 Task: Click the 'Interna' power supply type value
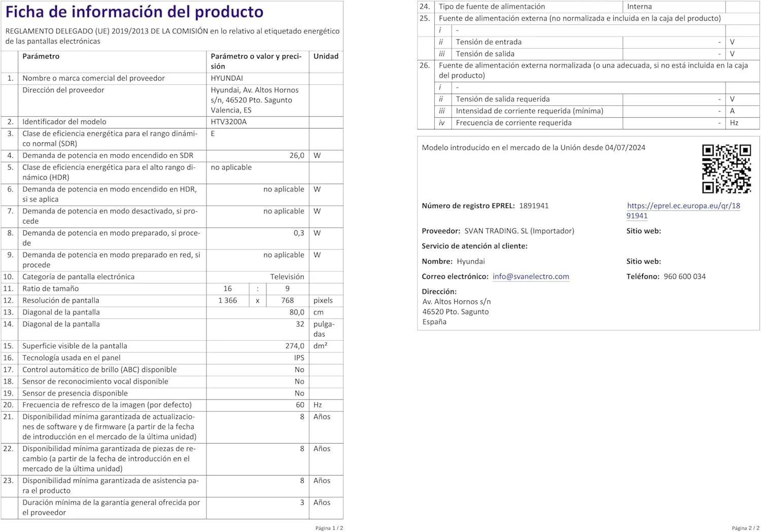639,7
